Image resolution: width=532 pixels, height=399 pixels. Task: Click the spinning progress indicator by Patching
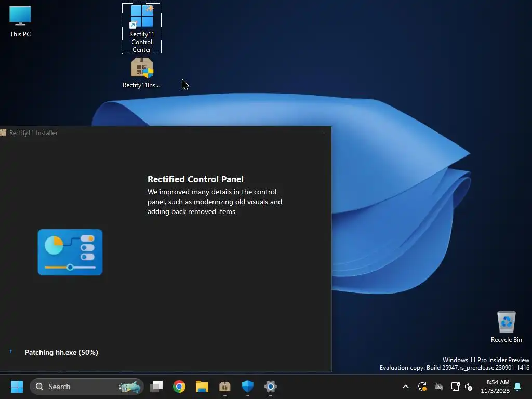(x=11, y=352)
